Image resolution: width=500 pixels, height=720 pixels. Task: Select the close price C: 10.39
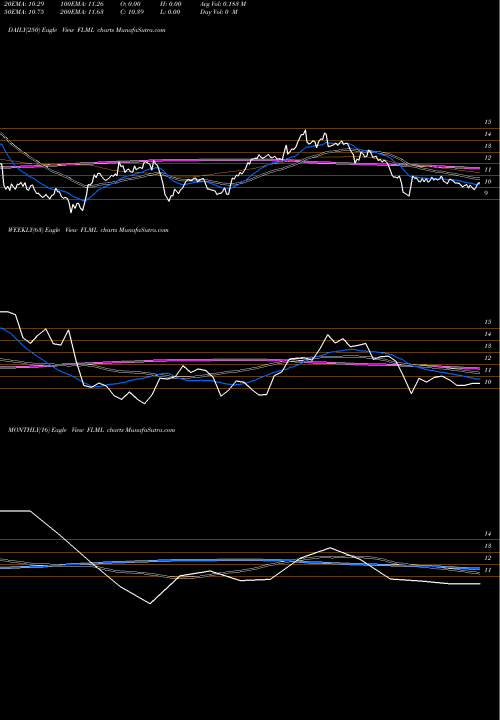pos(132,12)
